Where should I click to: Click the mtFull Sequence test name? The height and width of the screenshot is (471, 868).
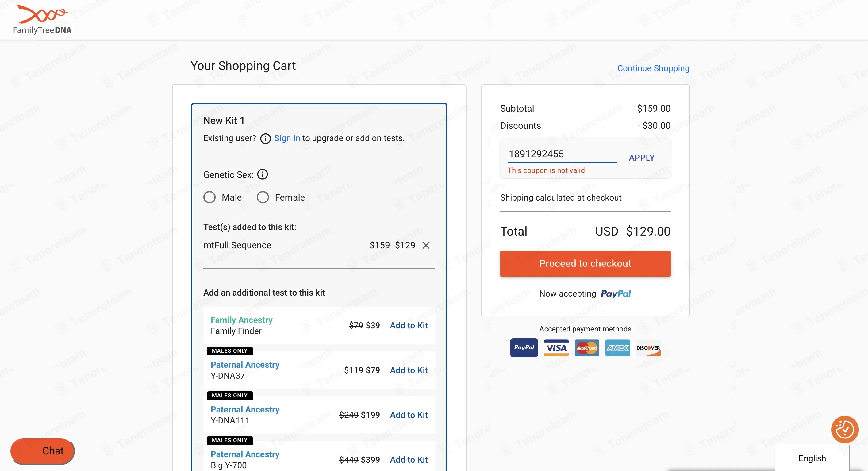[x=237, y=245]
